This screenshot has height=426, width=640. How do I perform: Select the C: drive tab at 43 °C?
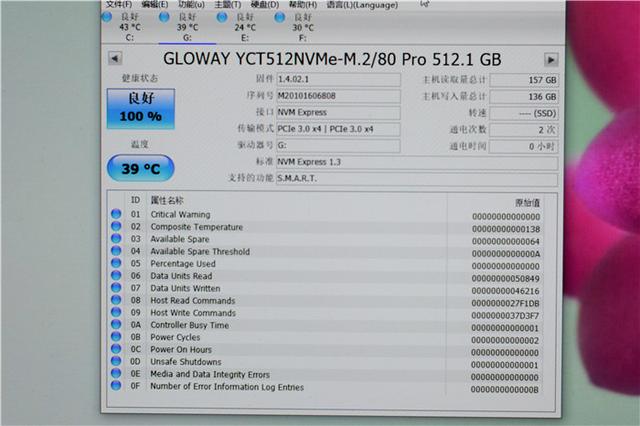click(x=130, y=27)
